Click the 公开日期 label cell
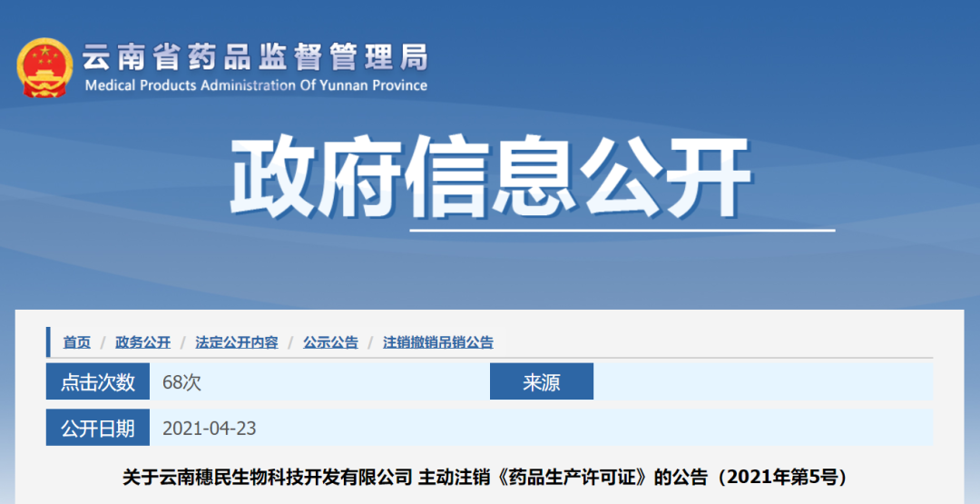 [98, 428]
